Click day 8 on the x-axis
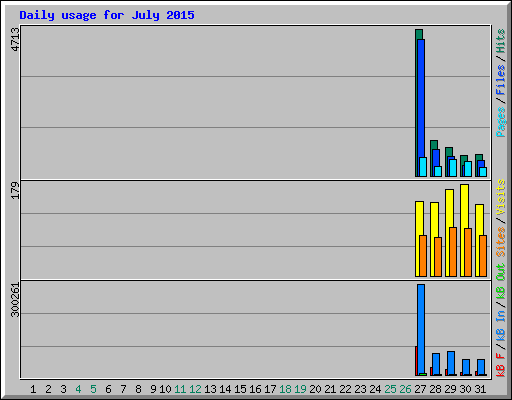This screenshot has width=512, height=400. point(138,389)
